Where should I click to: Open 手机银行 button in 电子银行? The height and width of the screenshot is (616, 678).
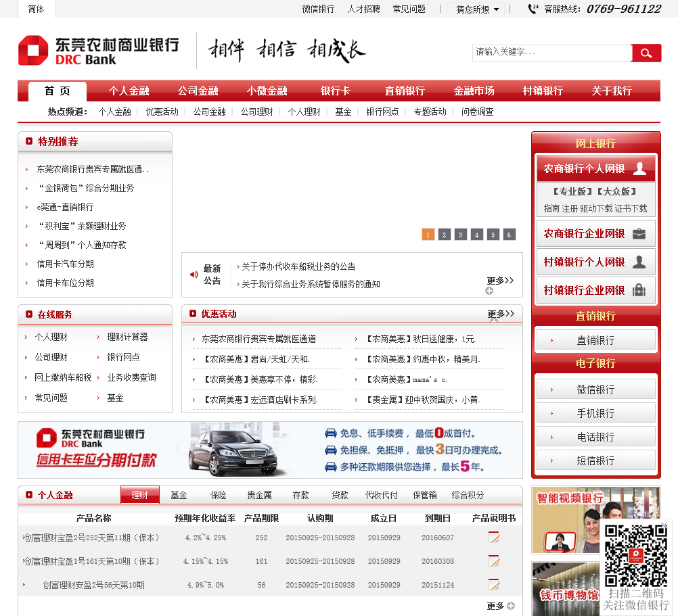pos(596,413)
